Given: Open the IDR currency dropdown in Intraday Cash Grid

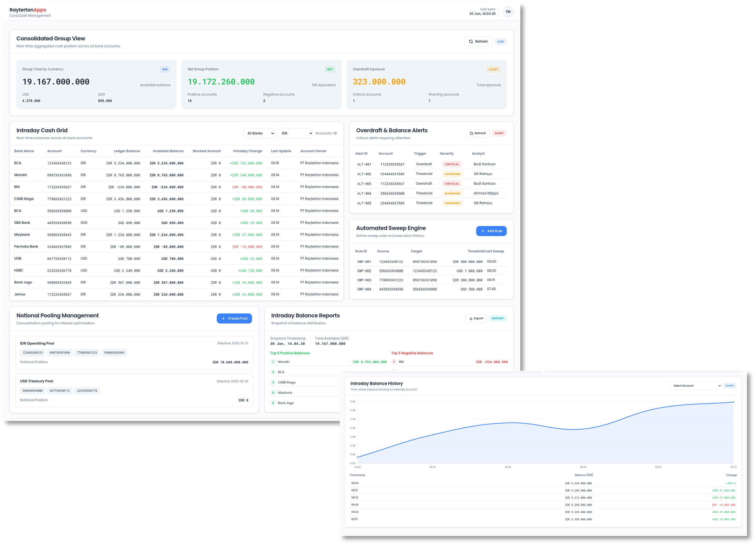Looking at the screenshot, I should [295, 133].
